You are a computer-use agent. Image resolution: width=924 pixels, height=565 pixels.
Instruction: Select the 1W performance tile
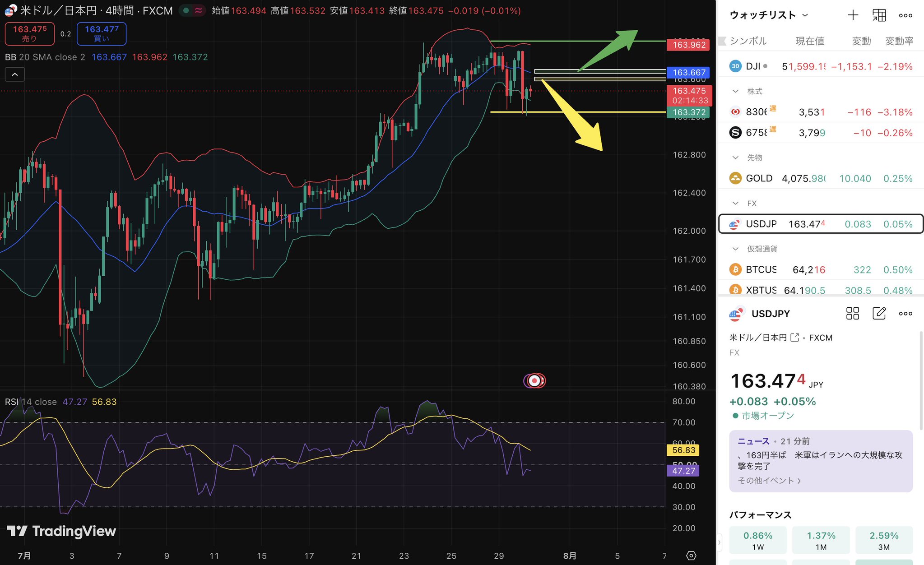pos(758,540)
